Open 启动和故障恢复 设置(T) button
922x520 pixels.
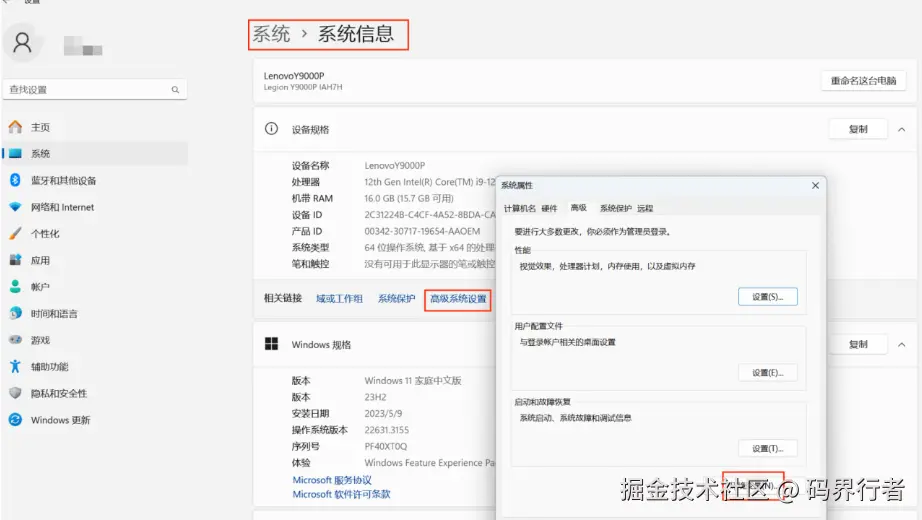tap(767, 448)
